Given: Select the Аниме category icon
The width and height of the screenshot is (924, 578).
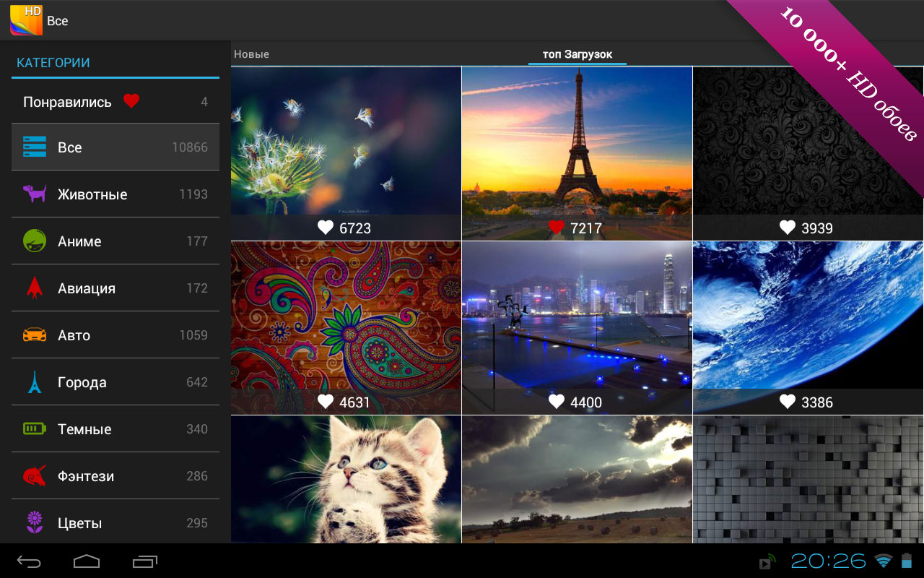Looking at the screenshot, I should [35, 241].
